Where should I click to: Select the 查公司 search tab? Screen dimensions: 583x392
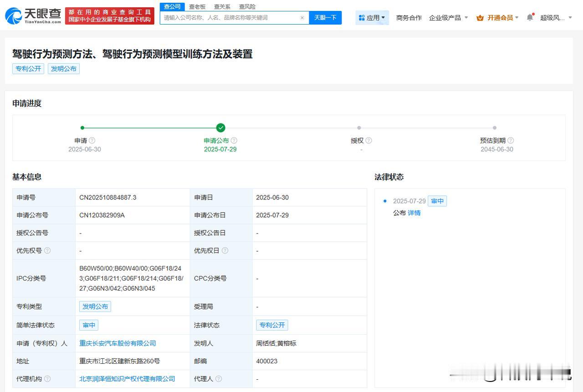172,6
